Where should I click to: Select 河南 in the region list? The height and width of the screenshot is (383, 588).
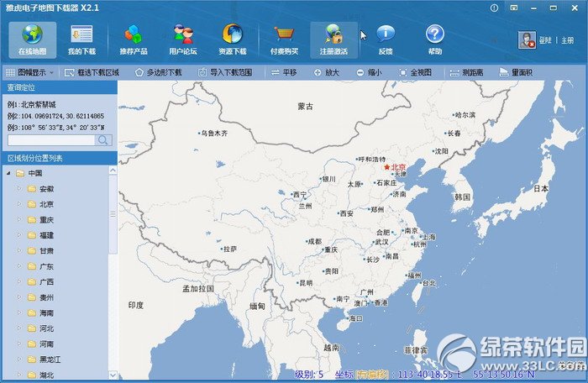click(46, 344)
